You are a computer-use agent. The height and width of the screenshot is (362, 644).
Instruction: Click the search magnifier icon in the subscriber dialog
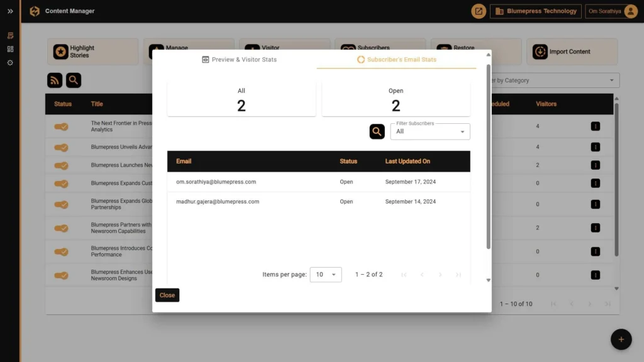(376, 131)
